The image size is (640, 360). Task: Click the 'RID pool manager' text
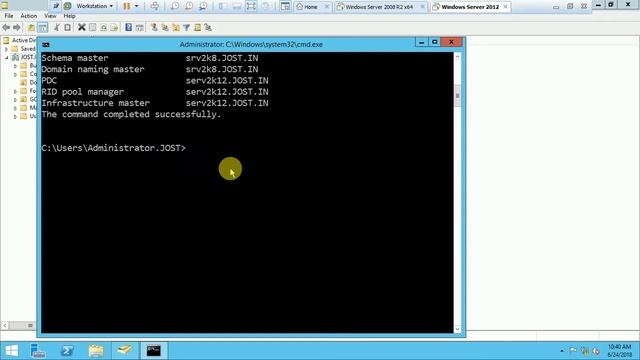(x=82, y=92)
